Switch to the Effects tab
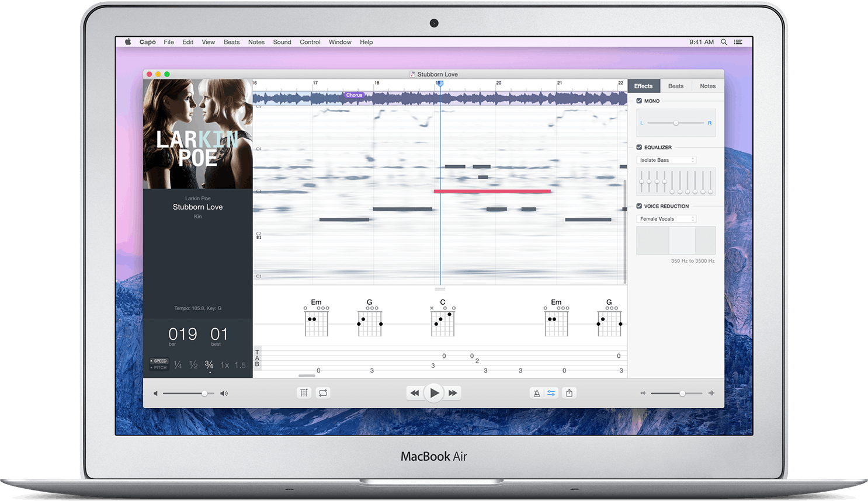The width and height of the screenshot is (868, 501). (x=644, y=86)
